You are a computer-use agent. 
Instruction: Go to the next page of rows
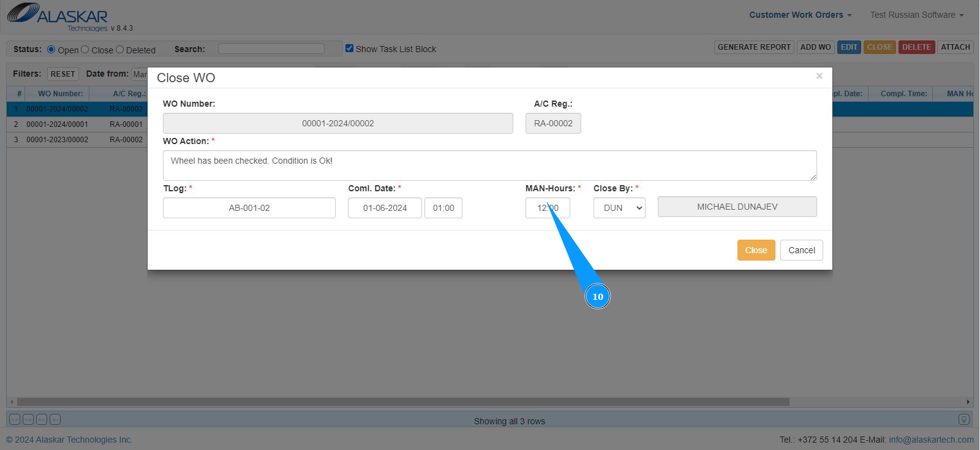42,419
